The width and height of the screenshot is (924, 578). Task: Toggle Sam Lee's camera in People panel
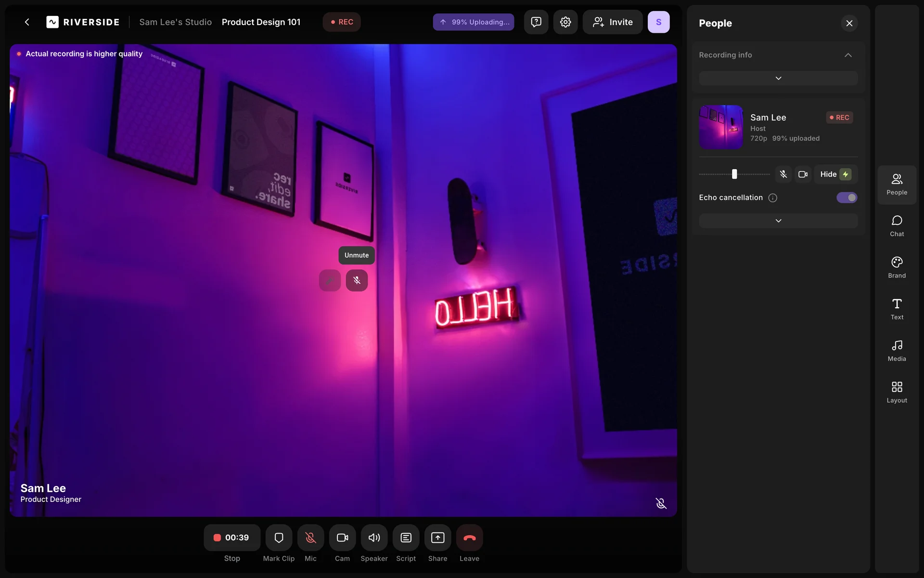(x=803, y=174)
